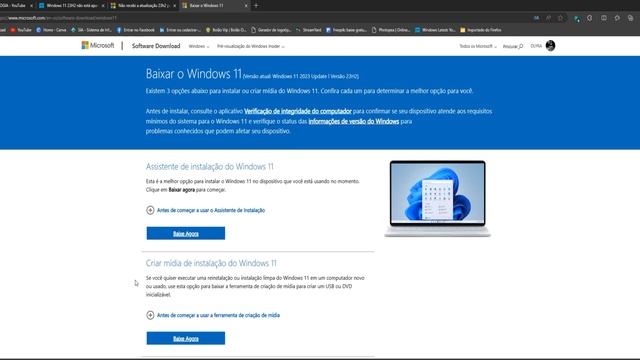Open the Streamlabs bookmark

point(309,30)
